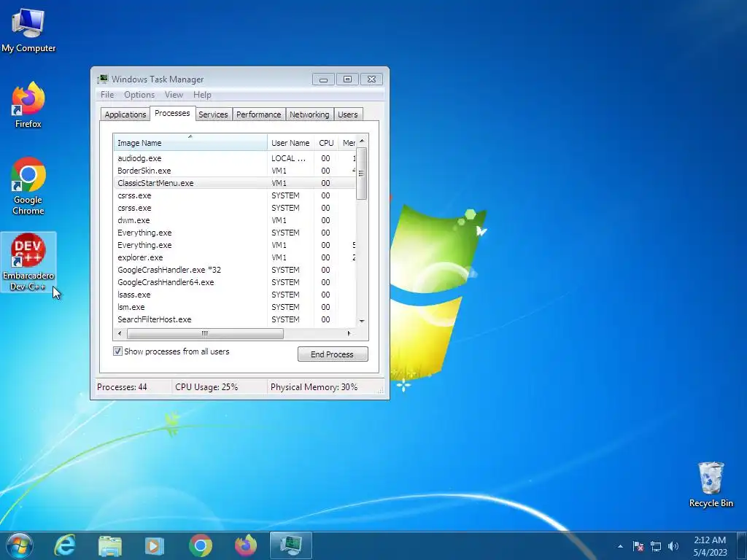The height and width of the screenshot is (560, 747).
Task: Select the Recycle Bin desktop icon
Action: 711,484
